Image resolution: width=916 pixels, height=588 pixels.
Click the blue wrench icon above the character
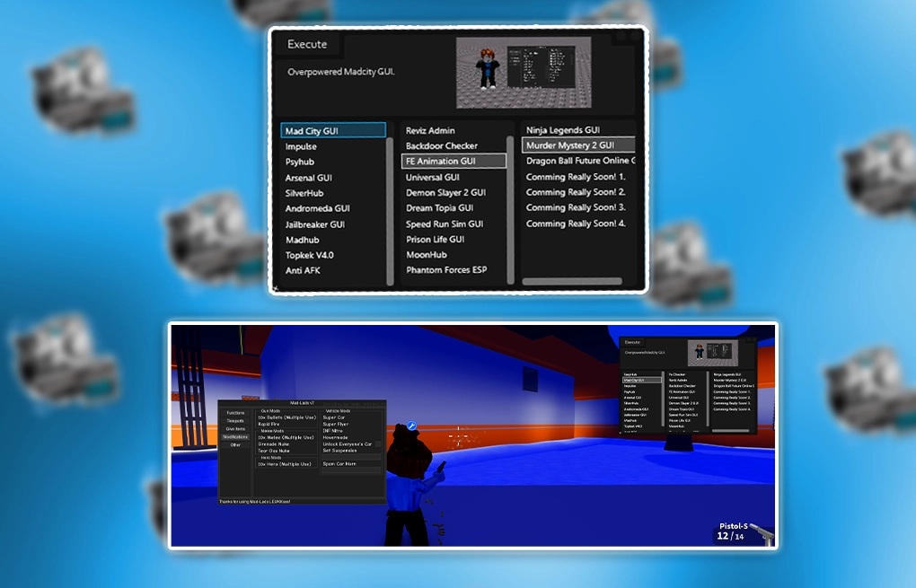click(x=411, y=426)
